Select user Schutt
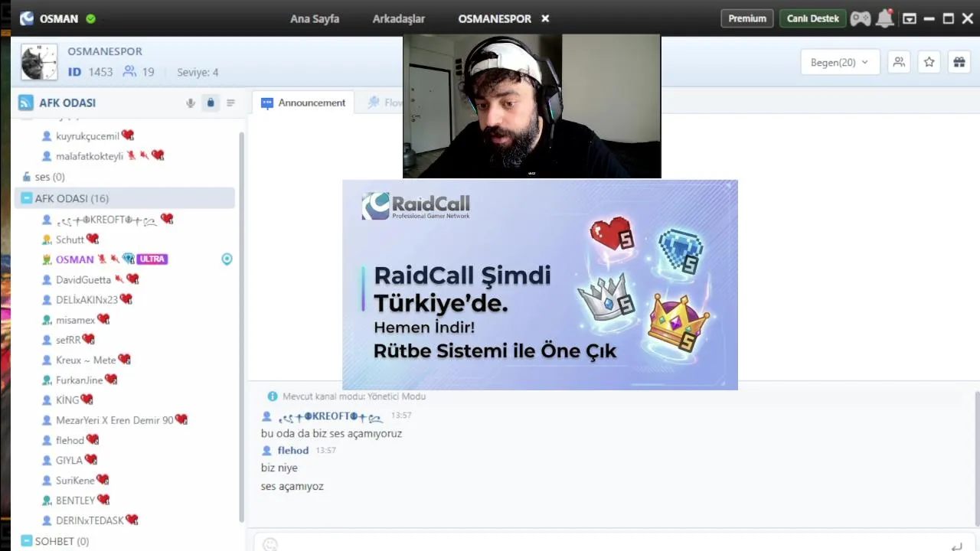 click(70, 240)
